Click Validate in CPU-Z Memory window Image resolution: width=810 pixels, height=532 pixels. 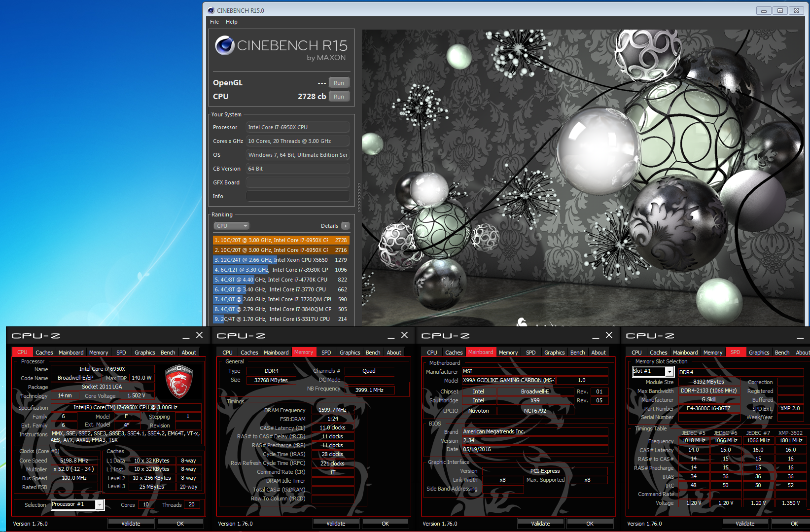click(336, 524)
